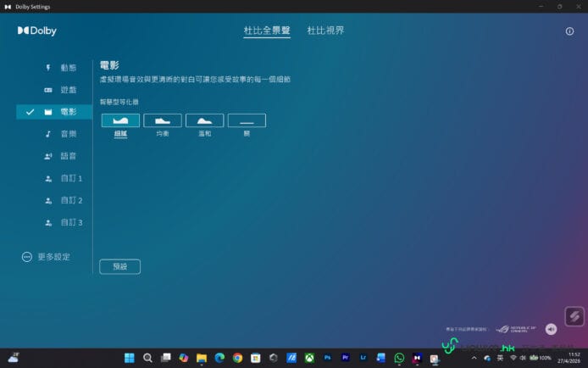Switch to the 杜比視界 (Dolby Vision) tab
The width and height of the screenshot is (588, 368).
pos(325,31)
